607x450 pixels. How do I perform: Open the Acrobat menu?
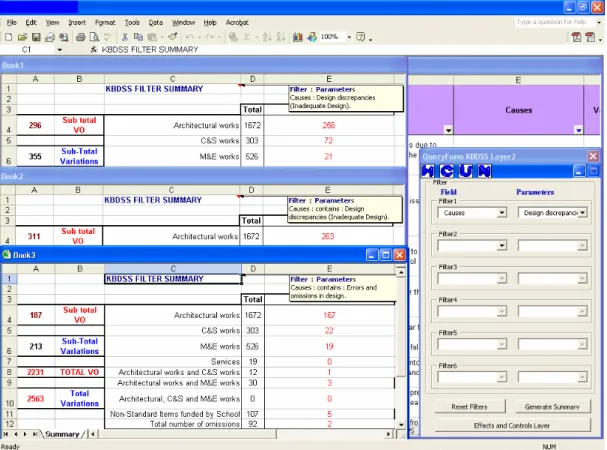(x=237, y=22)
